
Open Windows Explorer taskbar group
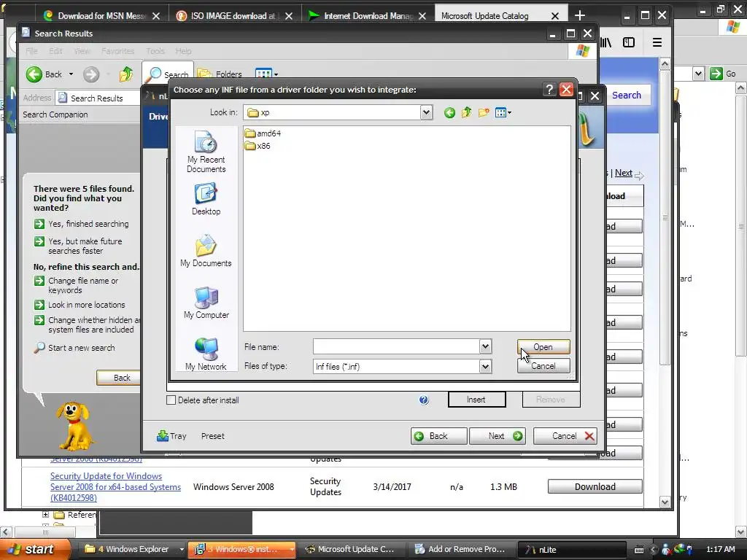pyautogui.click(x=134, y=549)
